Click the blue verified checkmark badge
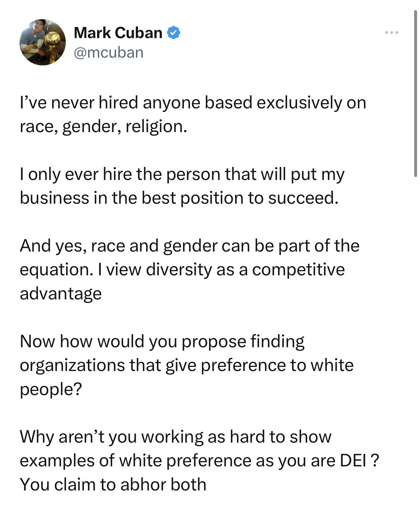The image size is (420, 509). (174, 33)
